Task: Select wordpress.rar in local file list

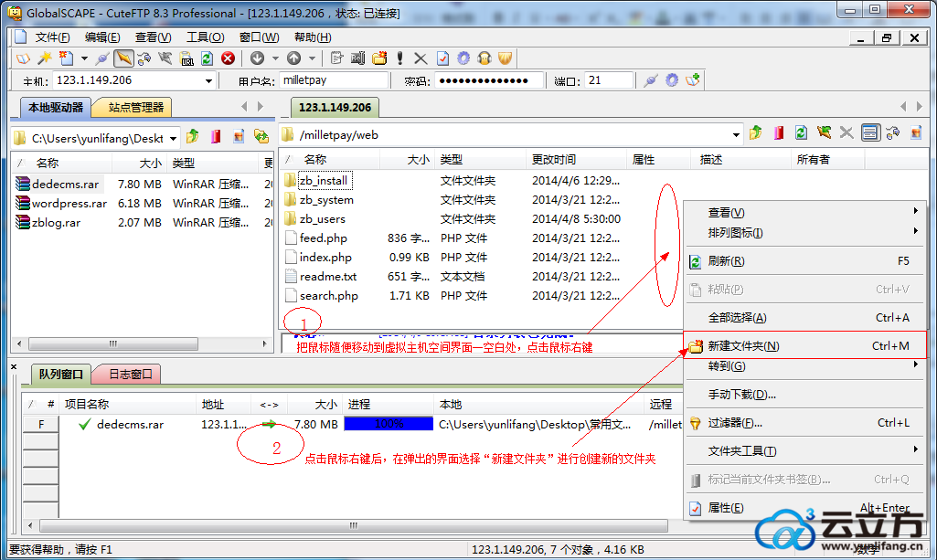Action: pyautogui.click(x=69, y=204)
